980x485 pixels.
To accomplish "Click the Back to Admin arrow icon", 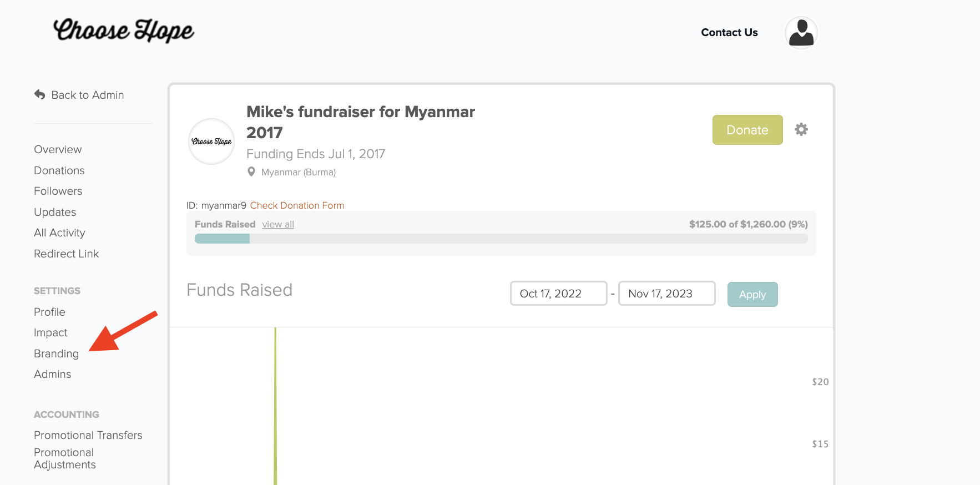I will [40, 95].
